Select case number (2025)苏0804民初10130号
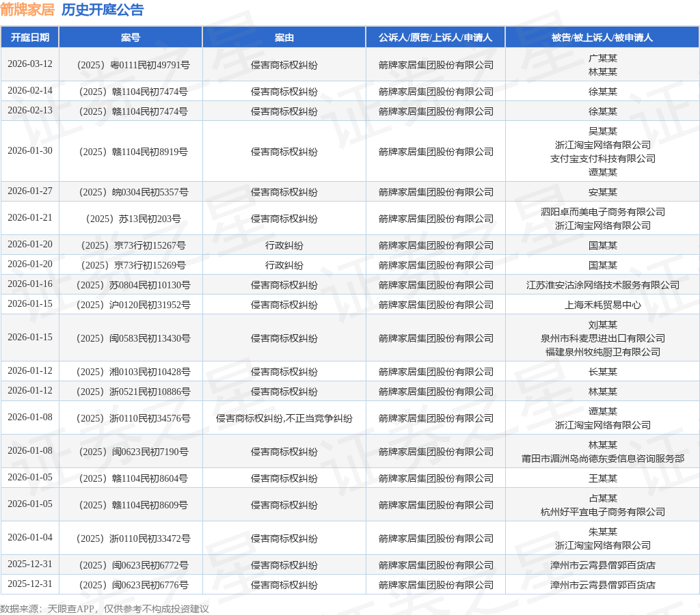The width and height of the screenshot is (700, 615). pos(133,285)
